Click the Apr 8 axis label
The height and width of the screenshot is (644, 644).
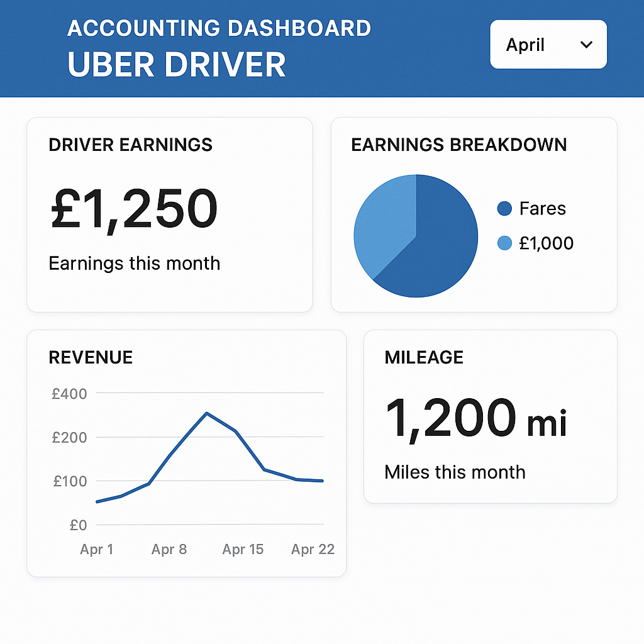tap(169, 550)
